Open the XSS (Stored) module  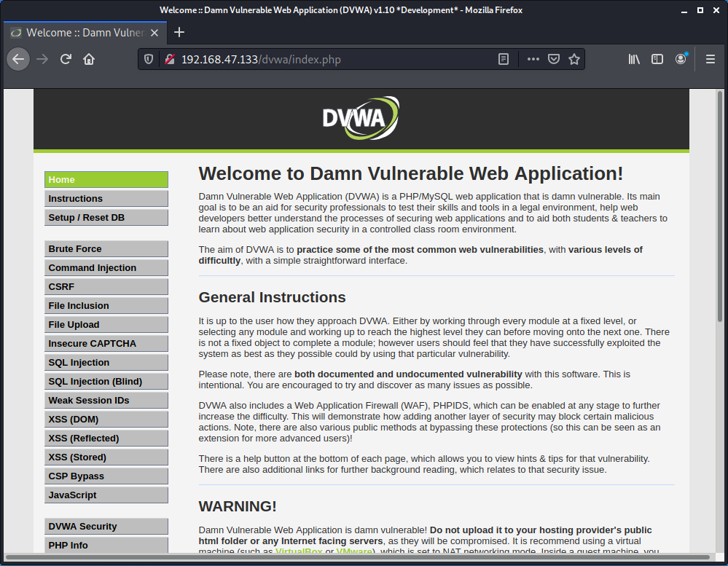[106, 457]
